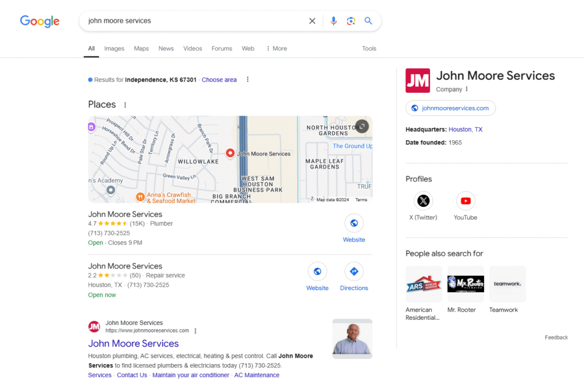Open the More search filters dropdown

point(277,49)
